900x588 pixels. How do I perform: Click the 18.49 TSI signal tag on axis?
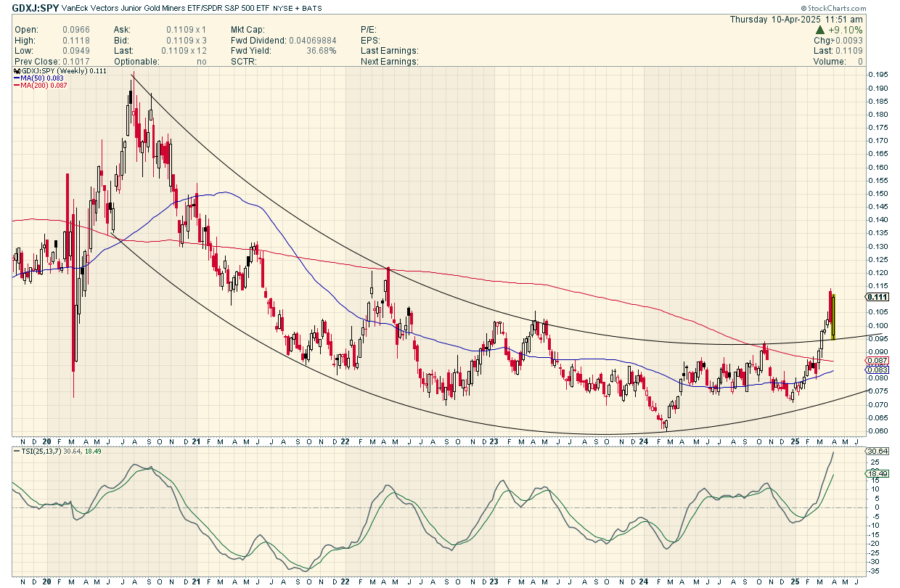[x=877, y=473]
